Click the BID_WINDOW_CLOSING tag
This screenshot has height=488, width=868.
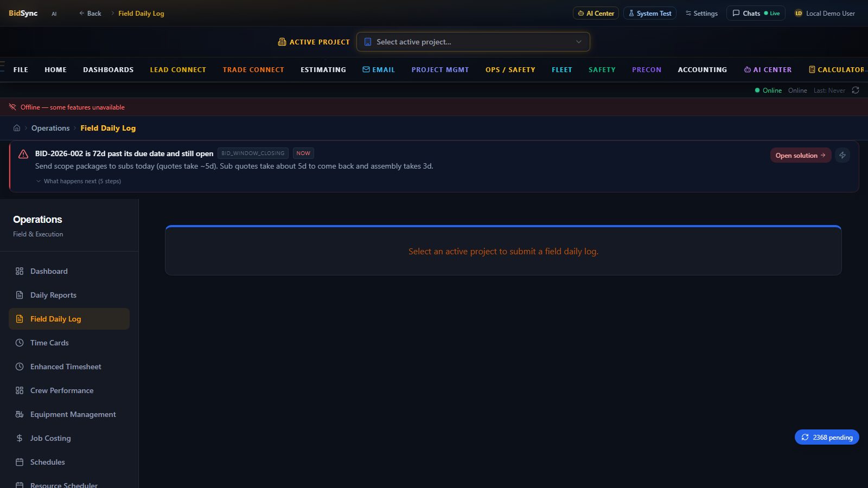click(253, 153)
